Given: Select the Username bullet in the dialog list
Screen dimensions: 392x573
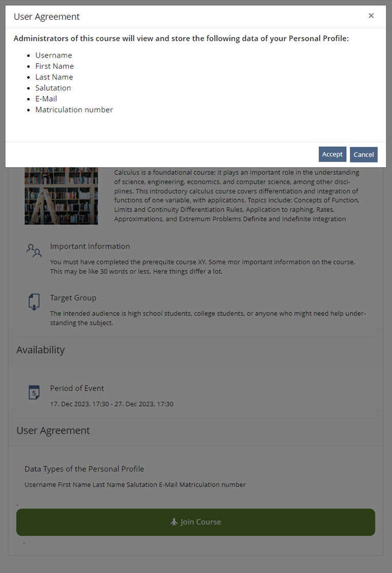Looking at the screenshot, I should click(x=53, y=56).
